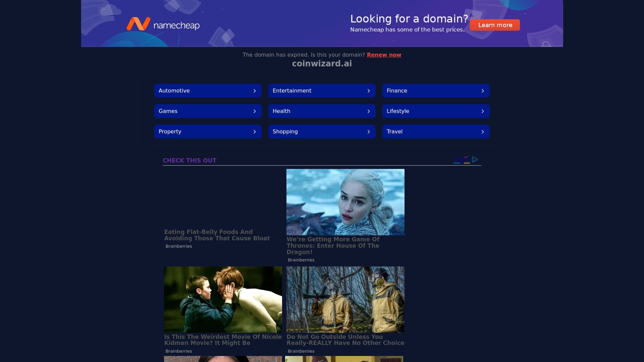Click the mgid ad network logo

tap(462, 160)
